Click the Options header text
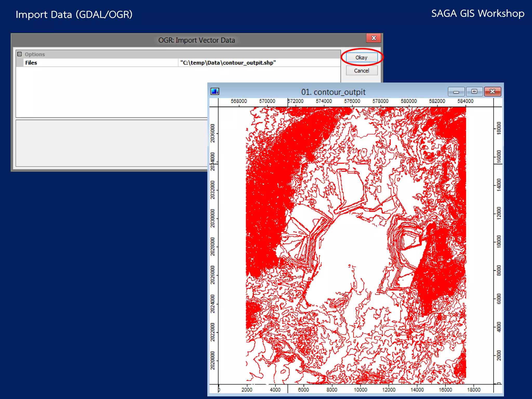The image size is (532, 399). point(35,54)
